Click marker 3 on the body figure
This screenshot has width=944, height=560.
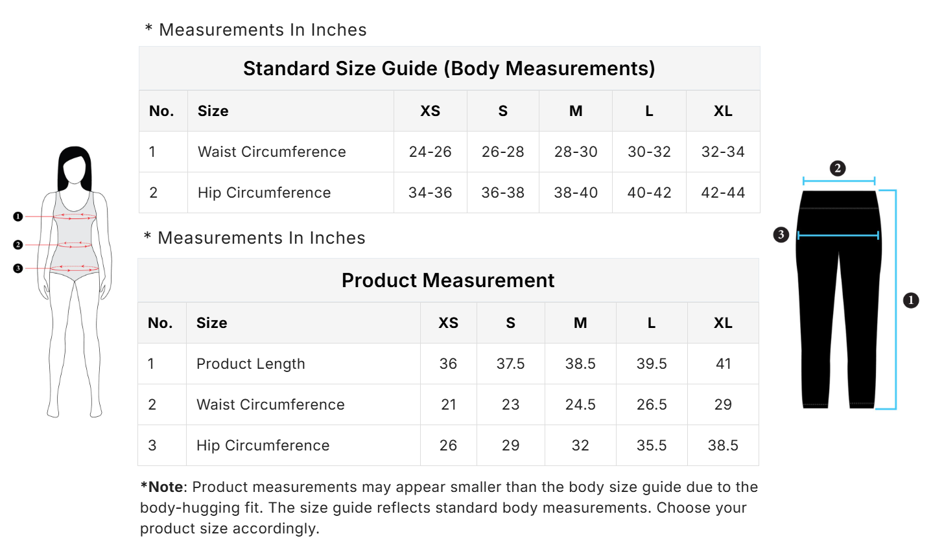[18, 268]
